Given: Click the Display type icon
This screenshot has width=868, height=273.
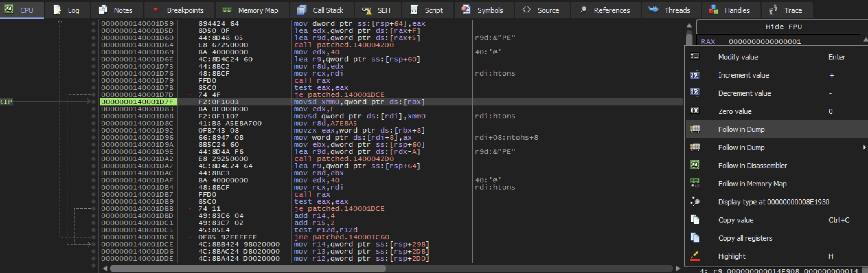Looking at the screenshot, I should tap(694, 201).
